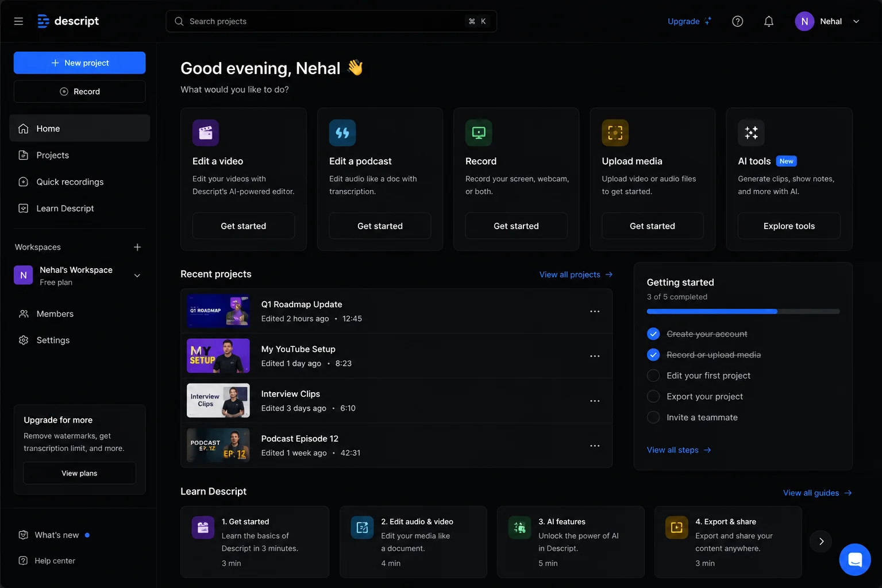The width and height of the screenshot is (882, 588).
Task: Click the Edit a video clapperboard icon
Action: tap(206, 133)
